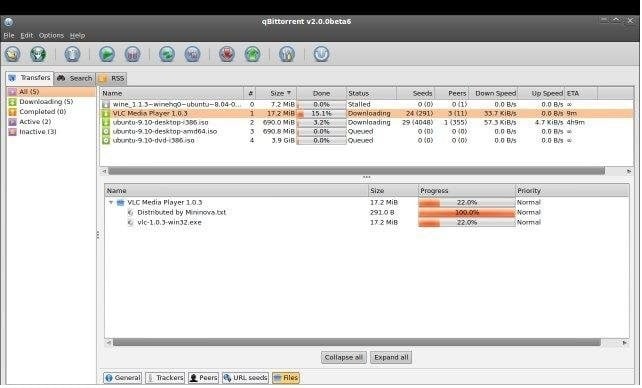Select the wine_1.1.3~winehq0~ubuntu torrent name
Image resolution: width=642 pixels, height=388 pixels.
pos(177,105)
